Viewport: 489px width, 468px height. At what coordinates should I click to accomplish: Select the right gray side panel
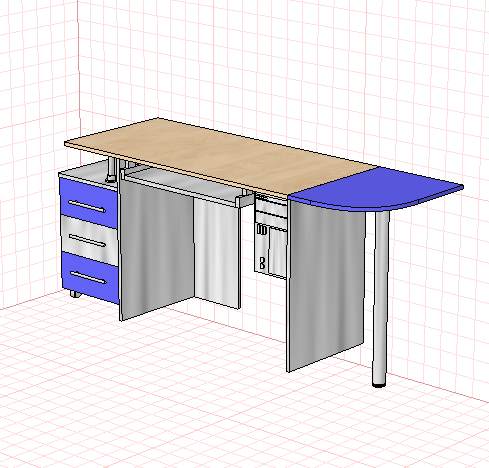tap(326, 285)
